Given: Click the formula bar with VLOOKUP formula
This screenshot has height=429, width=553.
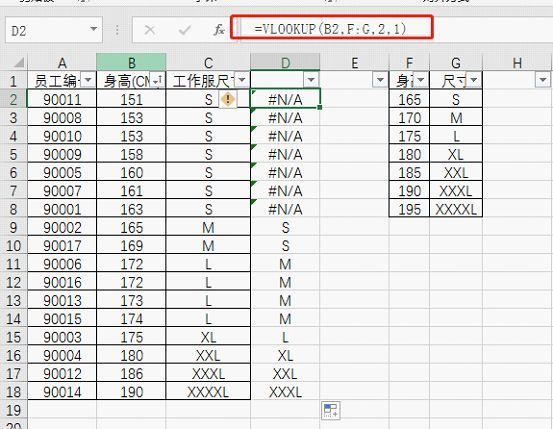Looking at the screenshot, I should tap(332, 28).
